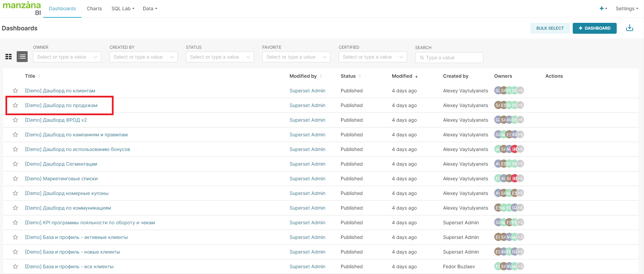This screenshot has height=274, width=644.
Task: Sort by Status column arrows
Action: [360, 76]
